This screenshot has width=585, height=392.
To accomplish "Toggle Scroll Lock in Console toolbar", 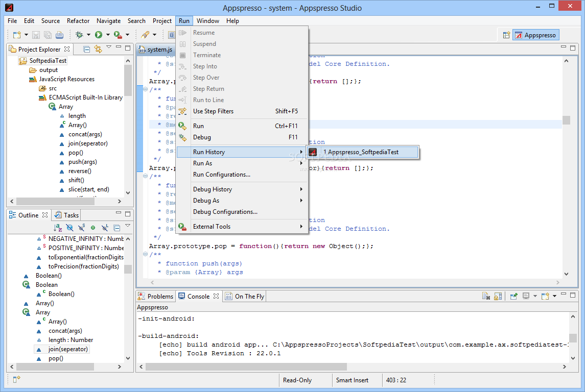I will pyautogui.click(x=498, y=296).
